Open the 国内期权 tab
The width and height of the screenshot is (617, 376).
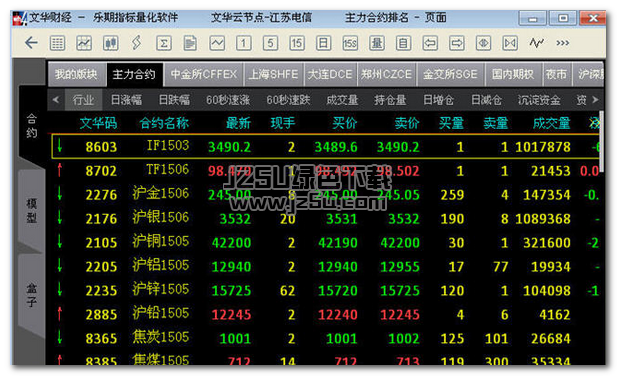tap(513, 74)
